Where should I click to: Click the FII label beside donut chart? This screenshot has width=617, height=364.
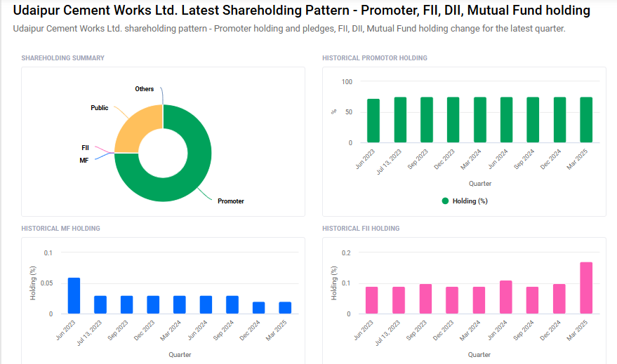point(85,148)
